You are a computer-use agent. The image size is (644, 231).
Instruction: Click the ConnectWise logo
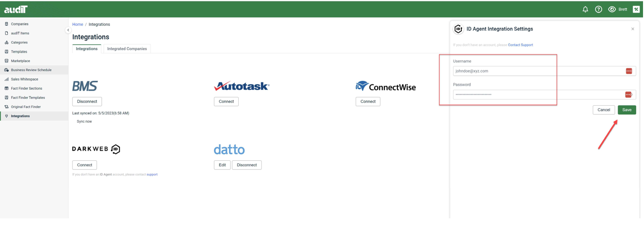coord(385,87)
